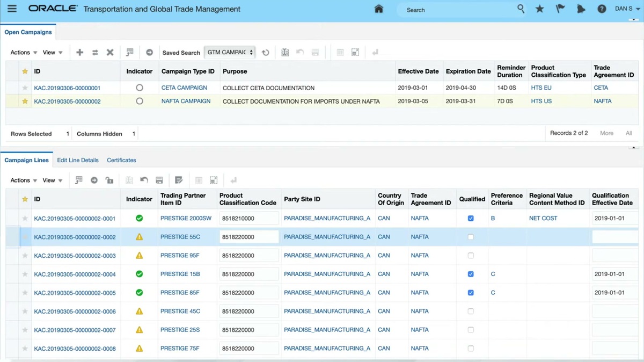Add new campaign with plus icon
The height and width of the screenshot is (362, 644).
click(x=79, y=52)
